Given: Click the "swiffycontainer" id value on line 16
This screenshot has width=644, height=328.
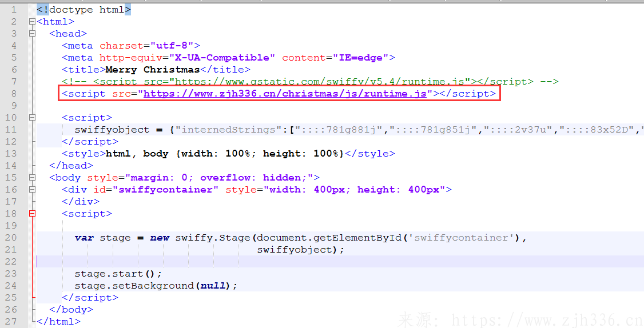Looking at the screenshot, I should tap(165, 190).
